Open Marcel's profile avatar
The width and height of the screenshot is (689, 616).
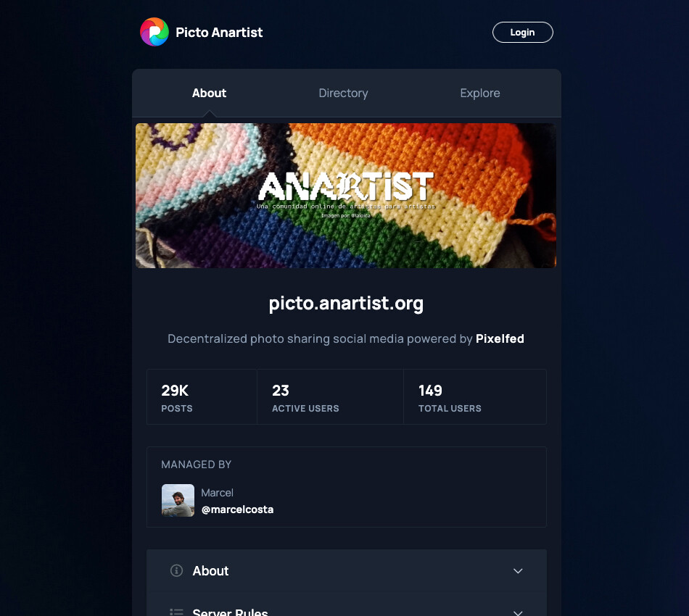coord(178,500)
